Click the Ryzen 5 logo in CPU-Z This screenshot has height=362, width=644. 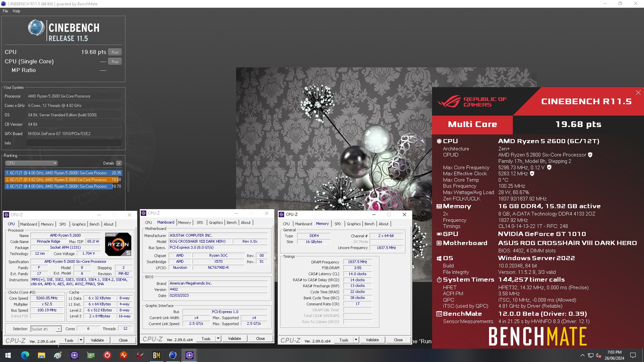click(118, 244)
